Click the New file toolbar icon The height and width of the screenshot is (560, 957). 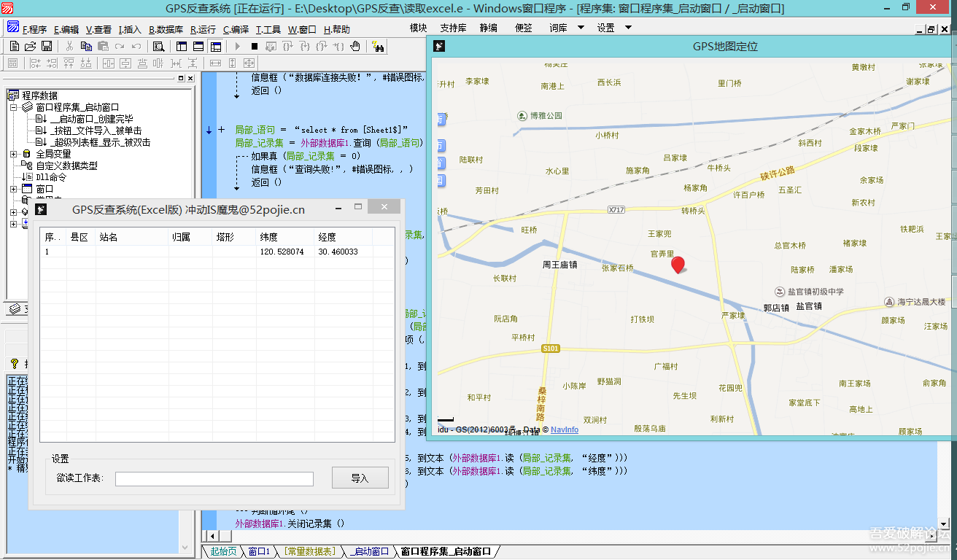[x=14, y=47]
